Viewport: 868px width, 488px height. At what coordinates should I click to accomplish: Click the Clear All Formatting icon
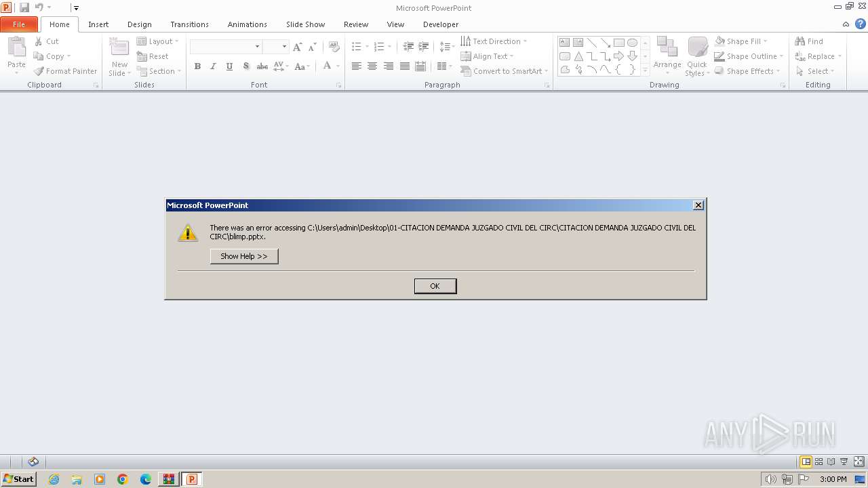(334, 47)
